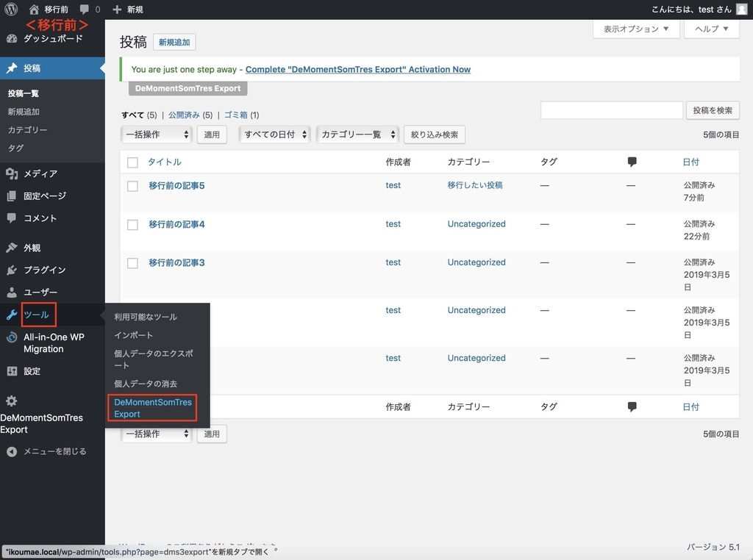Click the top 適用 apply button

coord(212,134)
